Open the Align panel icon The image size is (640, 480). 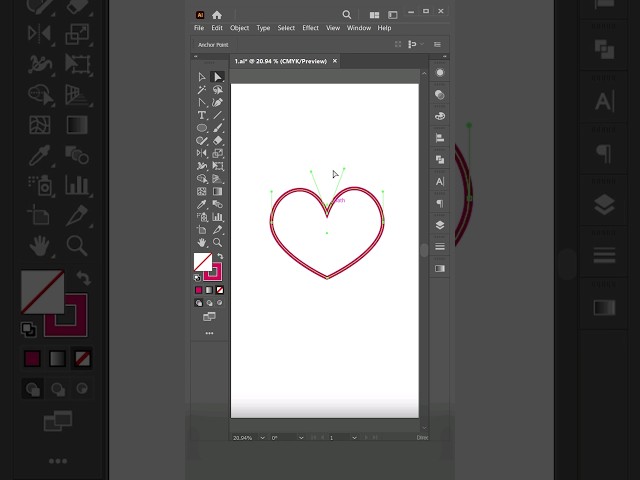click(x=440, y=138)
